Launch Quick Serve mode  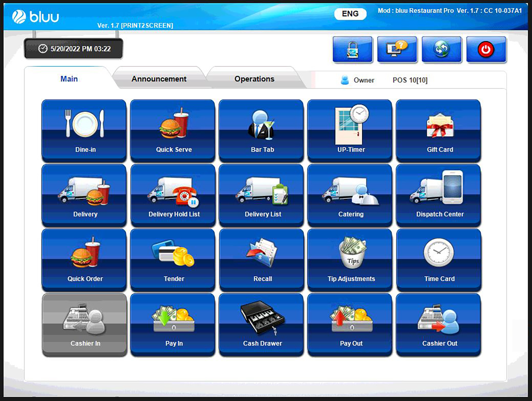172,130
